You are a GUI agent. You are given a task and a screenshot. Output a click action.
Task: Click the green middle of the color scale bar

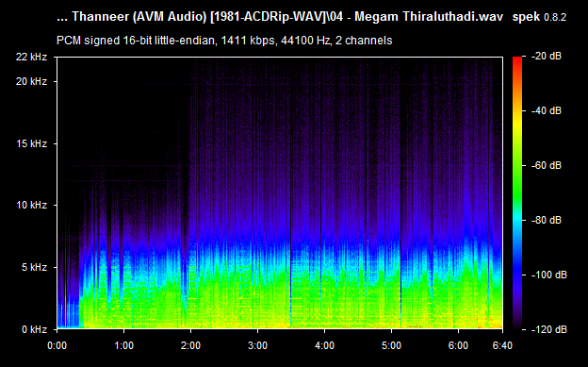517,188
